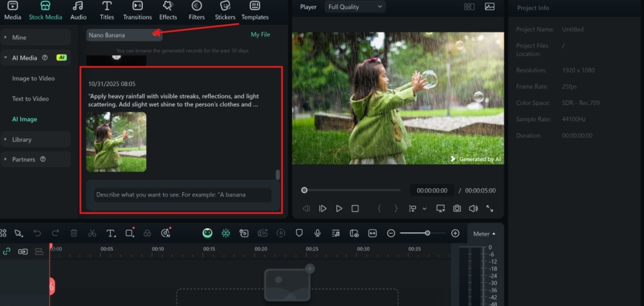Go to the Transitions tab

[x=138, y=10]
